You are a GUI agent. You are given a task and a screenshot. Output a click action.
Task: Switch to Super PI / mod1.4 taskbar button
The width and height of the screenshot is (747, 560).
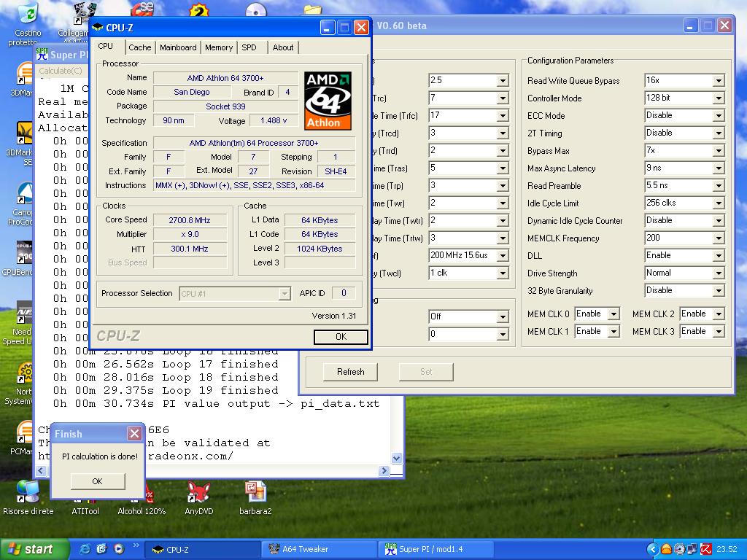[x=436, y=549]
